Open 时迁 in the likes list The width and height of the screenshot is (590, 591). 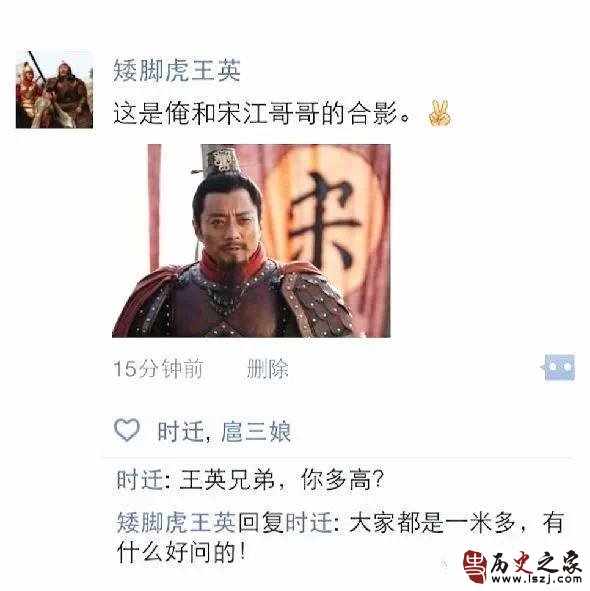tap(181, 431)
